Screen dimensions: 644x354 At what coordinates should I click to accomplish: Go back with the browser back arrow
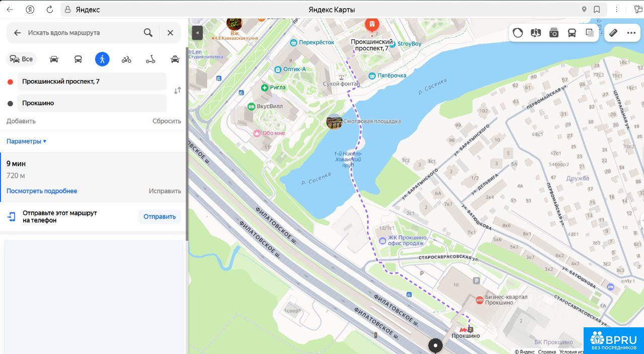pyautogui.click(x=10, y=10)
